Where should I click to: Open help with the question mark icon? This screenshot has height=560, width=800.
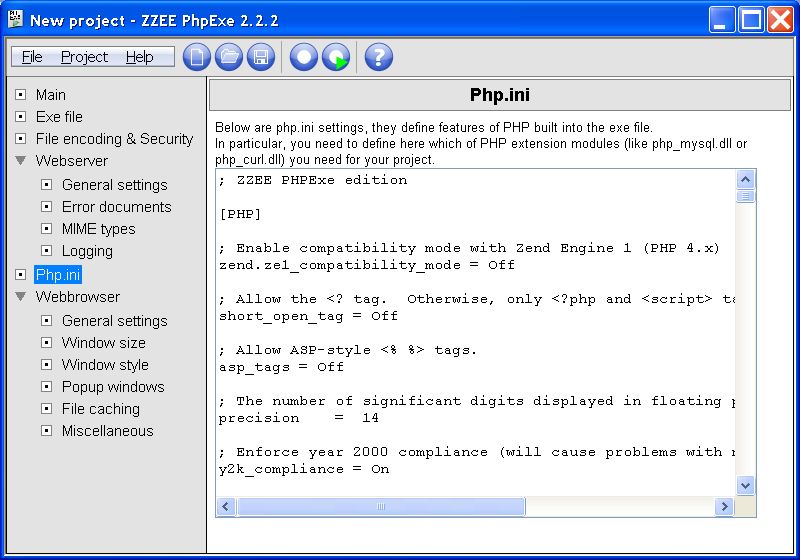(379, 57)
